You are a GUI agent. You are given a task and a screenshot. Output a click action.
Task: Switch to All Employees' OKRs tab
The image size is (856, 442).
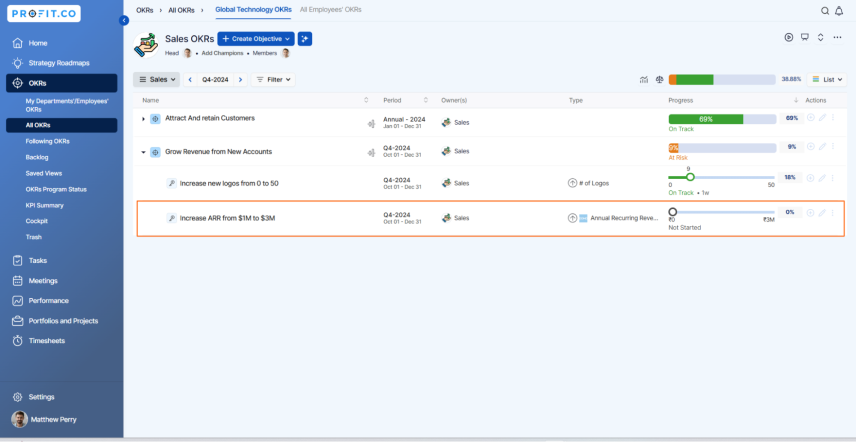[330, 10]
